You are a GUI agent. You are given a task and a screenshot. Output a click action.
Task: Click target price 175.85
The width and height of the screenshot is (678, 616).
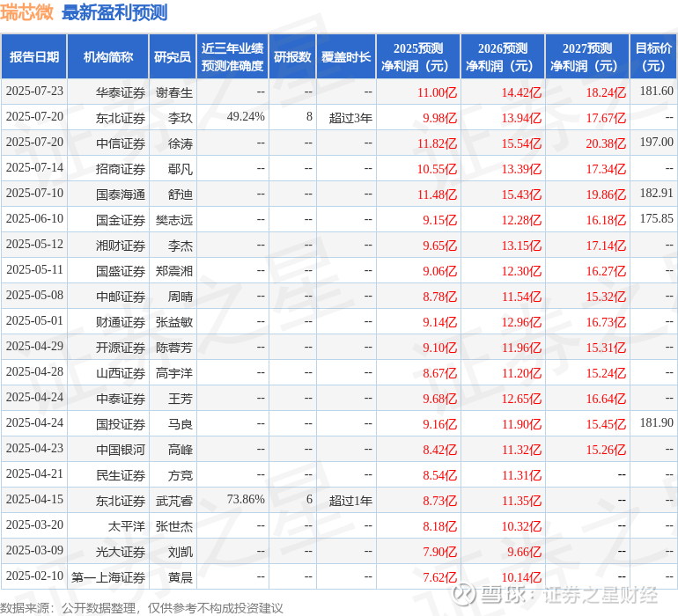[656, 219]
